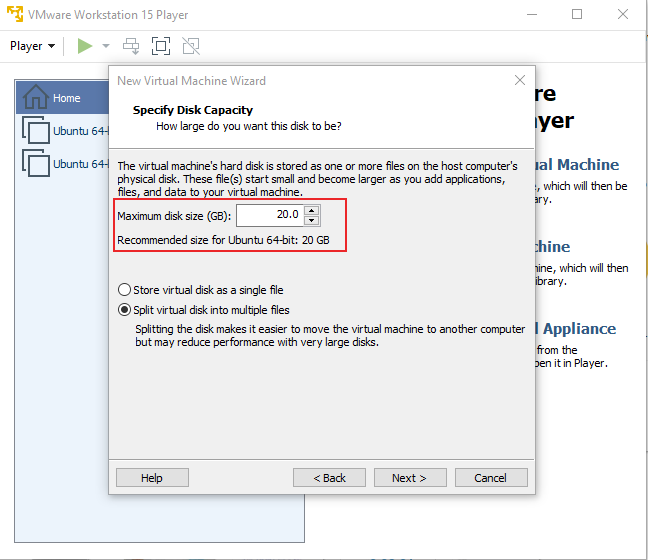Click the 'Recommended size for Ubuntu 64-bit: 20 GB' text
The image size is (648, 560).
[223, 240]
